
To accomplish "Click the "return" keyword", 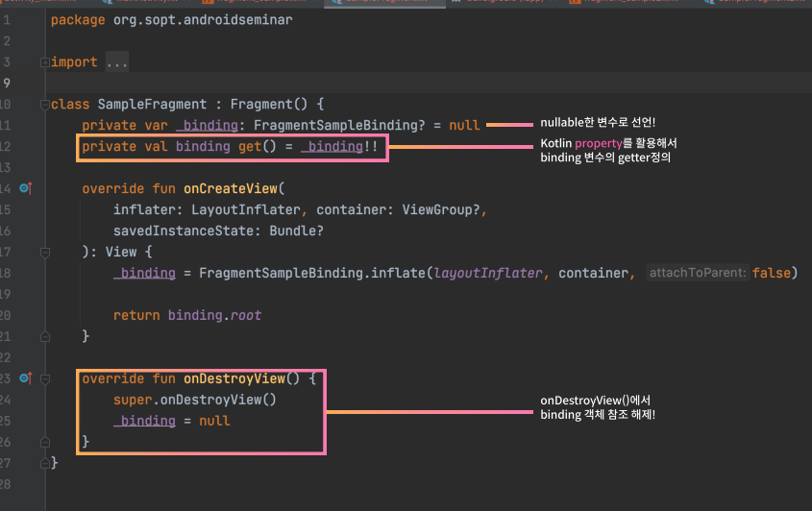I will (136, 315).
